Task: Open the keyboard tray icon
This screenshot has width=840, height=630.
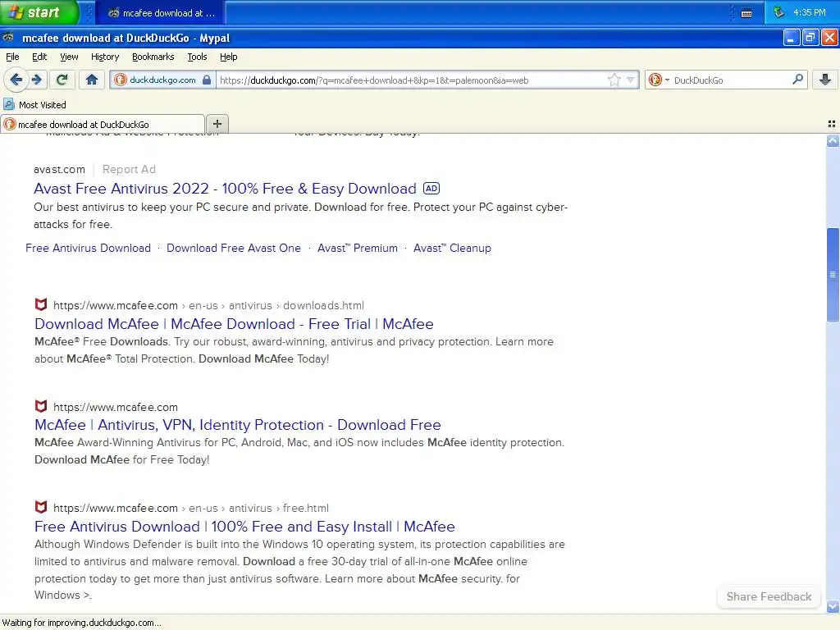Action: coord(746,13)
